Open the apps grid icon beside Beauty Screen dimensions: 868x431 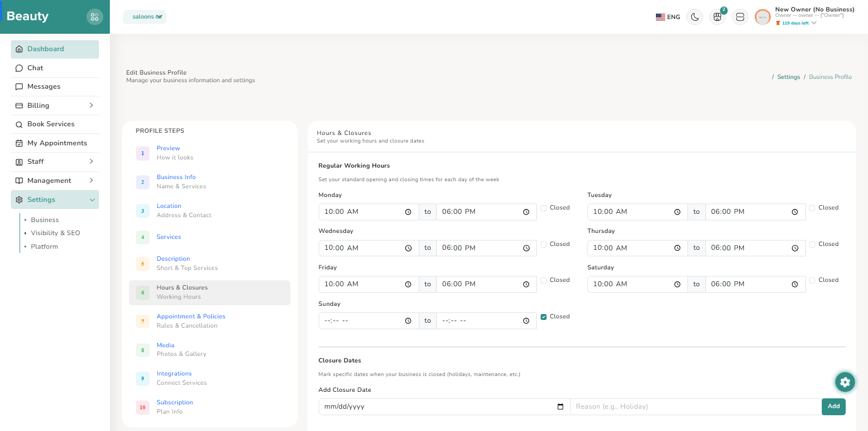[95, 17]
